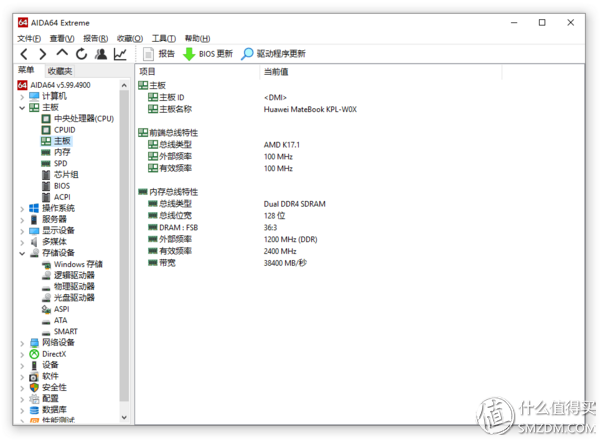Switch to the 收藏夹 tab
Image resolution: width=600 pixels, height=440 pixels.
coord(60,71)
